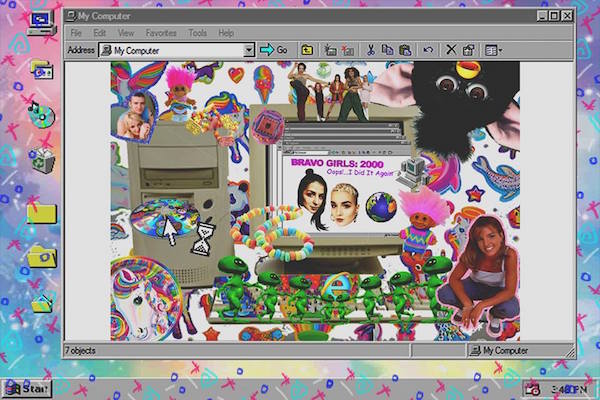Open the Properties toolbar icon
Image resolution: width=600 pixels, height=400 pixels.
pos(469,50)
